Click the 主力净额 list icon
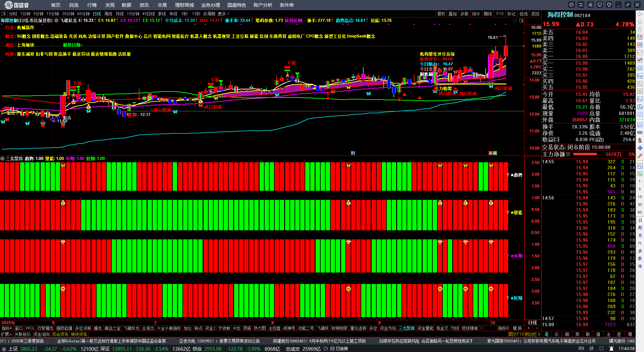Image resolution: width=644 pixels, height=352 pixels. [x=568, y=154]
